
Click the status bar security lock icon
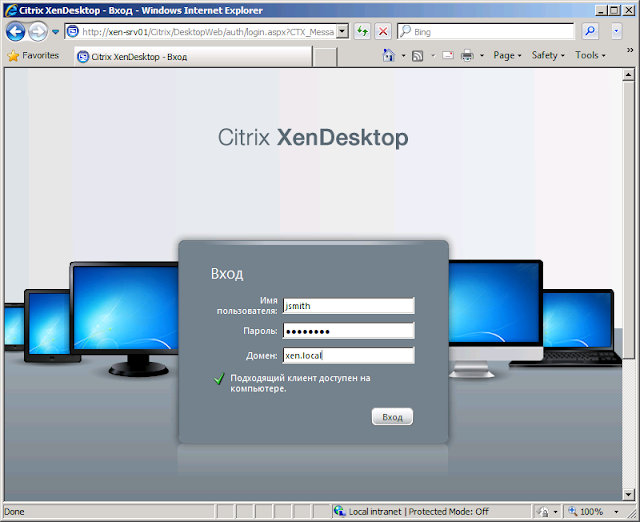point(543,511)
